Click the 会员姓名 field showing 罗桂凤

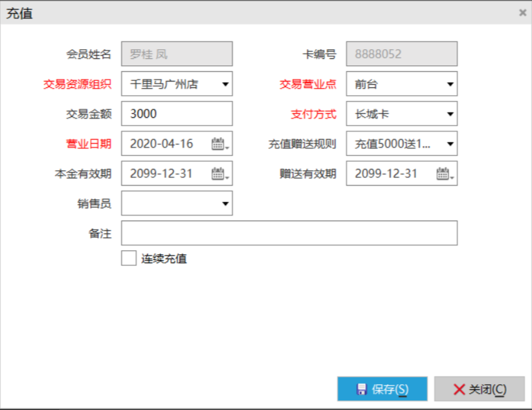point(176,54)
